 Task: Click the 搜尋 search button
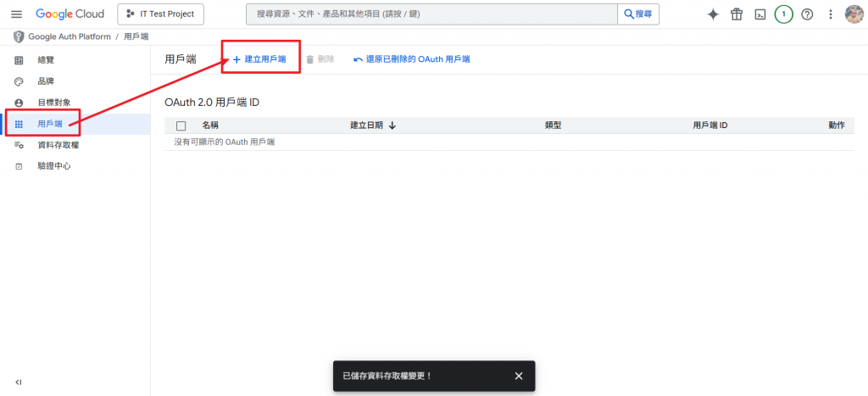(638, 14)
